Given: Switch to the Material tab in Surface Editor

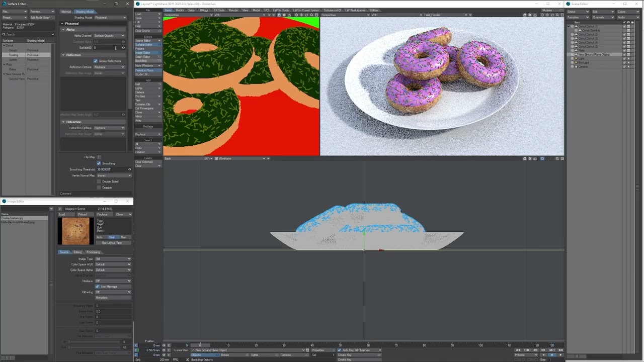Looking at the screenshot, I should pyautogui.click(x=66, y=12).
